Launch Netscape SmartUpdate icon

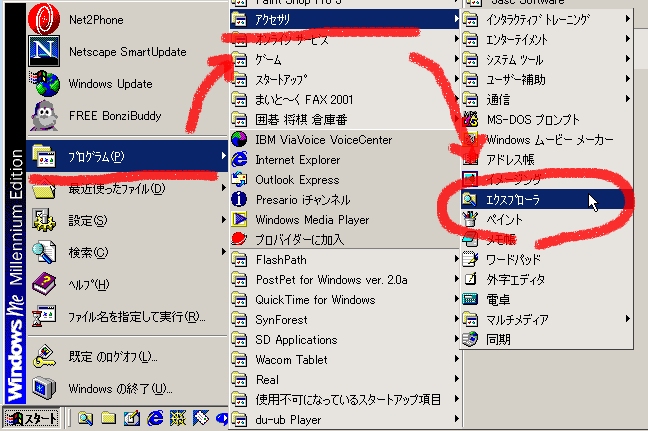click(44, 51)
